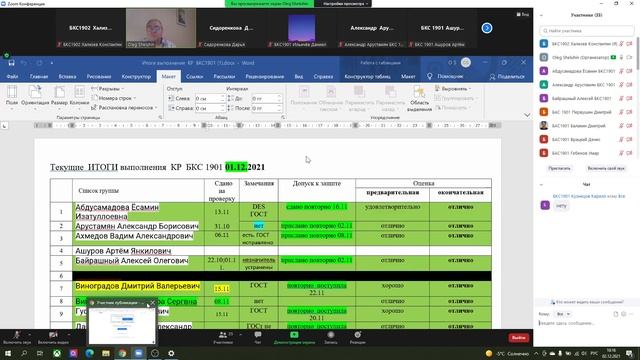640x360 pixels.
Task: Click the ruler tab selector icon
Action: (x=4, y=126)
